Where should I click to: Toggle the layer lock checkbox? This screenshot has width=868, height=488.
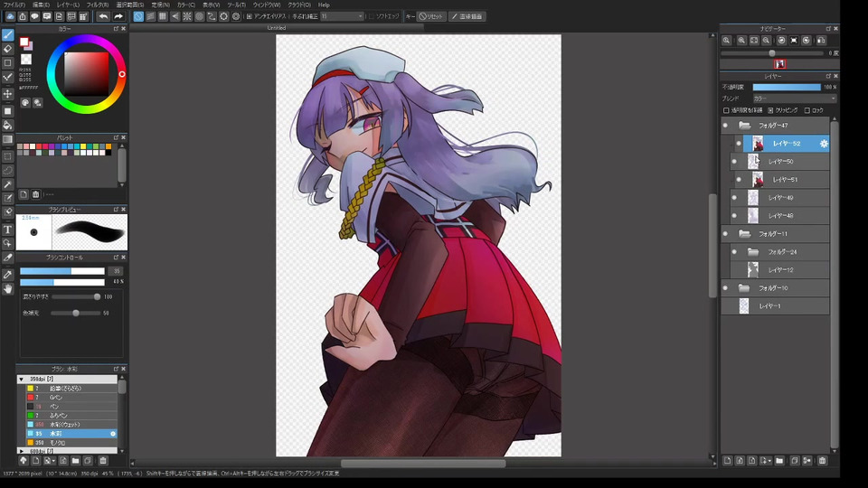807,110
